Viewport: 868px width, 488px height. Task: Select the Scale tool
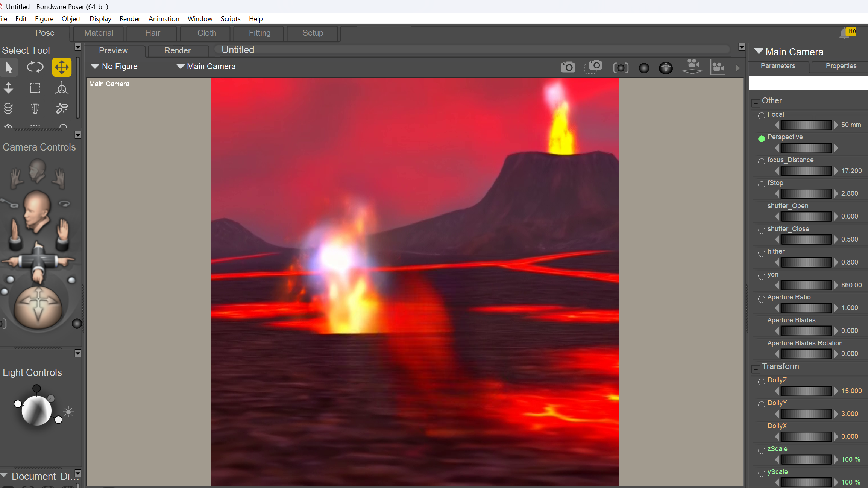[35, 88]
